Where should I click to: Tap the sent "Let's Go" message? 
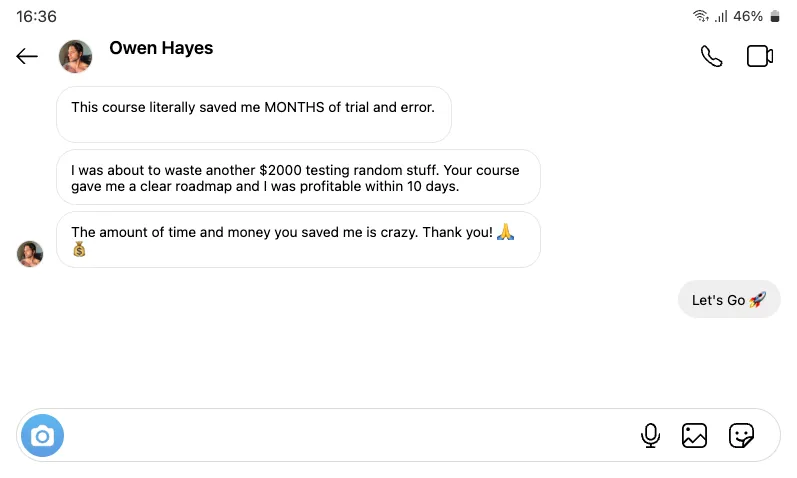(729, 300)
